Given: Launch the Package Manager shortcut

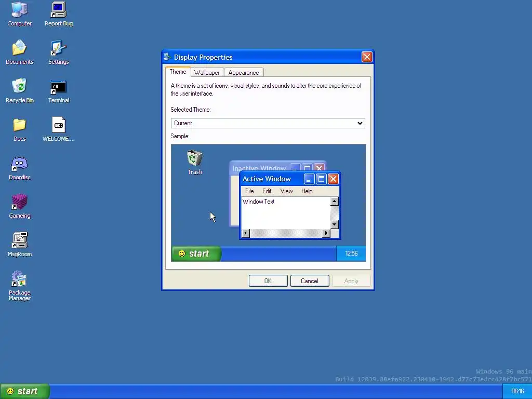Looking at the screenshot, I should 19,285.
